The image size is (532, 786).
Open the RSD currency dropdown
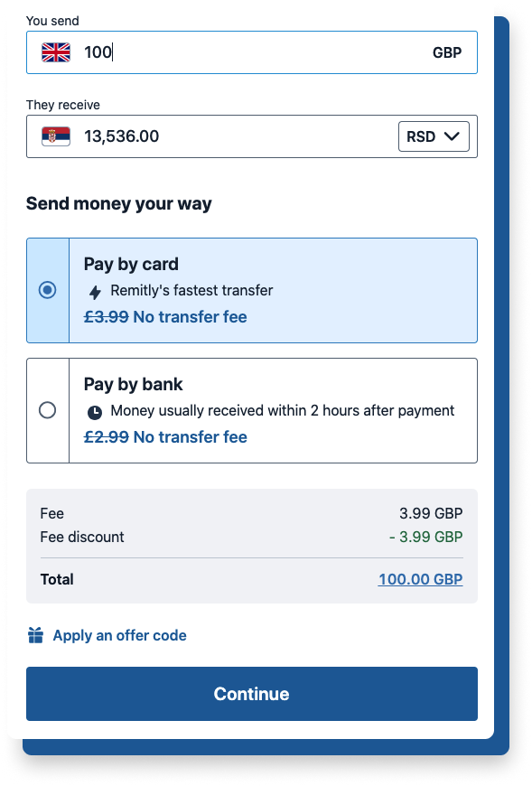(x=434, y=136)
